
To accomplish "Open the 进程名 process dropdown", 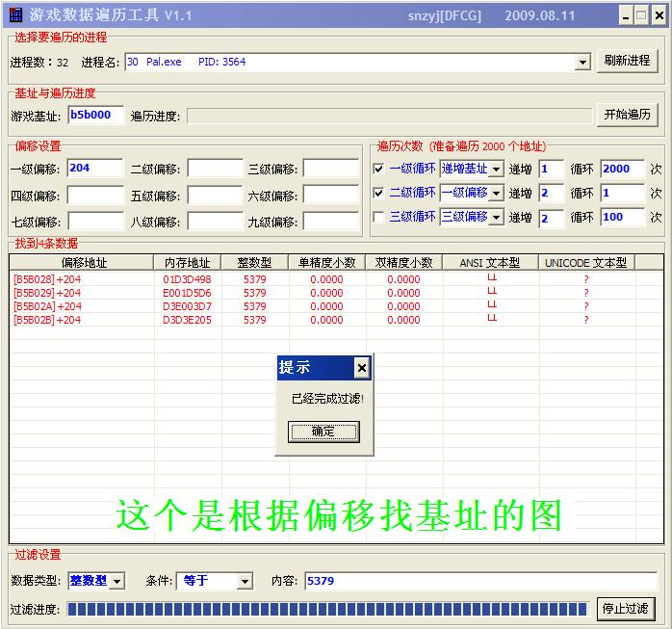I will pyautogui.click(x=582, y=62).
